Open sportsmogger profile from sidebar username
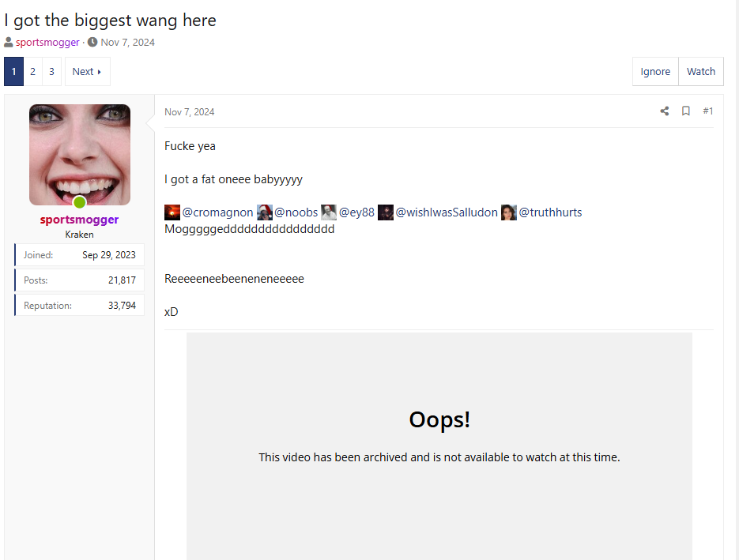 coord(79,220)
